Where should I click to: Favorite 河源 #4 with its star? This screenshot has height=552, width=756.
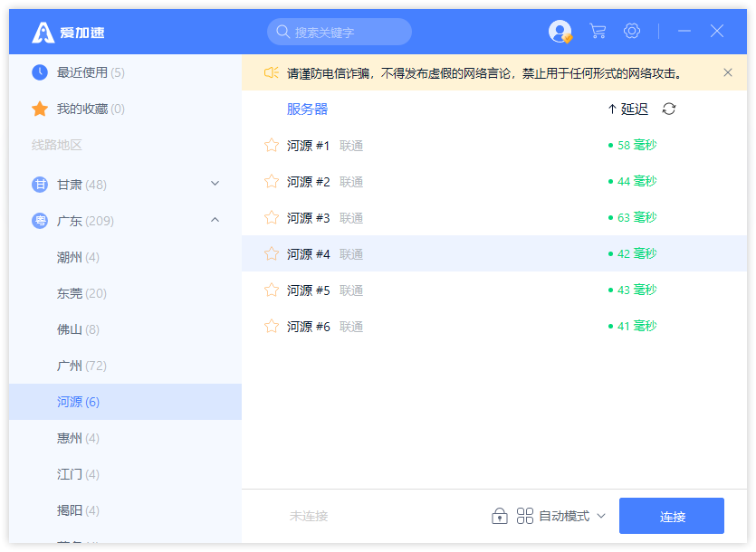[x=272, y=253]
